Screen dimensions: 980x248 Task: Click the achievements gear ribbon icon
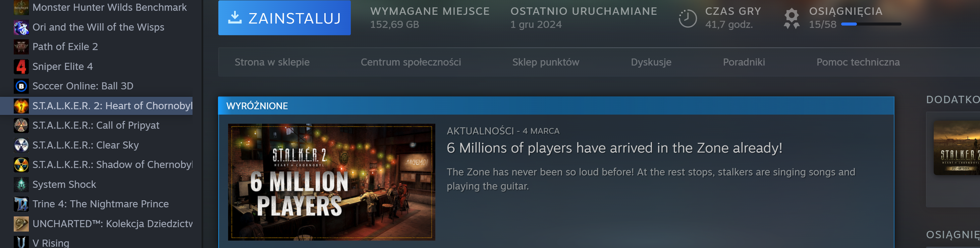click(x=792, y=19)
